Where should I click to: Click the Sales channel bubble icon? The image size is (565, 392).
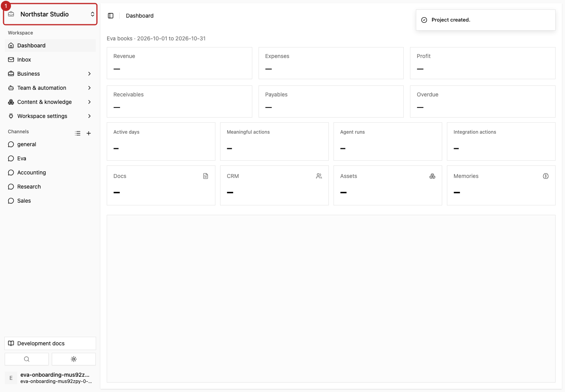[11, 201]
